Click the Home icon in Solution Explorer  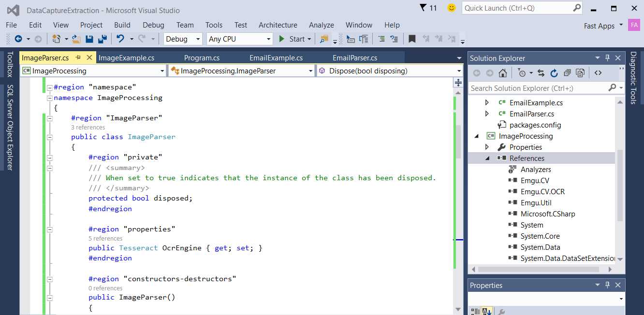503,72
